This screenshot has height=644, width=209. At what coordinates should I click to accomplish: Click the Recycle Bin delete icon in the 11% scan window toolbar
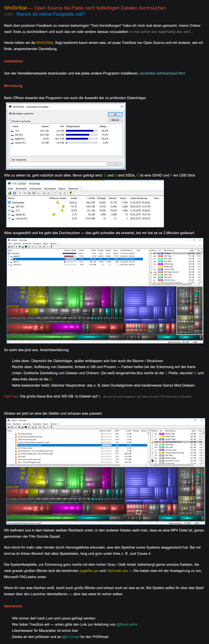point(44,193)
